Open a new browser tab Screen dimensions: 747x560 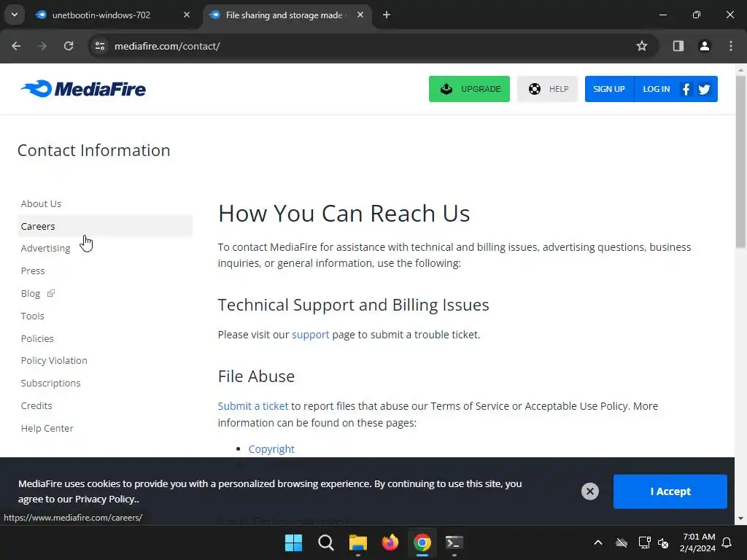coord(387,15)
